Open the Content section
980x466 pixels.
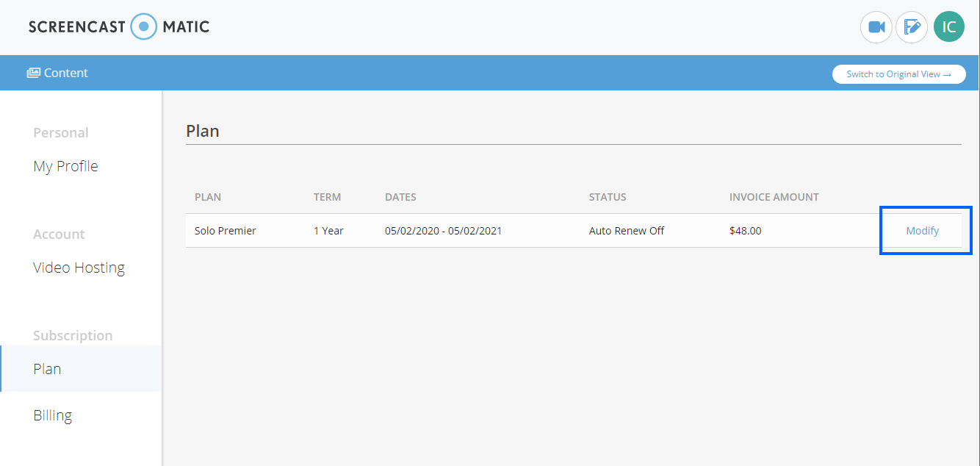point(57,73)
